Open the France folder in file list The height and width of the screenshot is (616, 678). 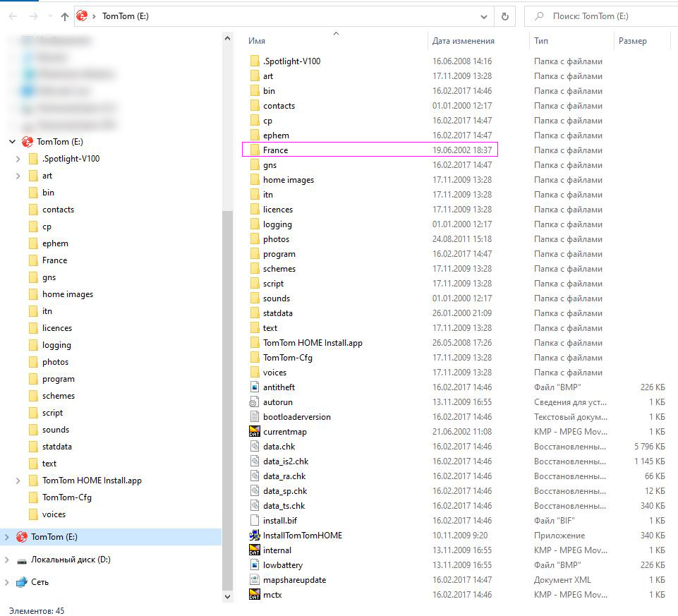point(275,150)
